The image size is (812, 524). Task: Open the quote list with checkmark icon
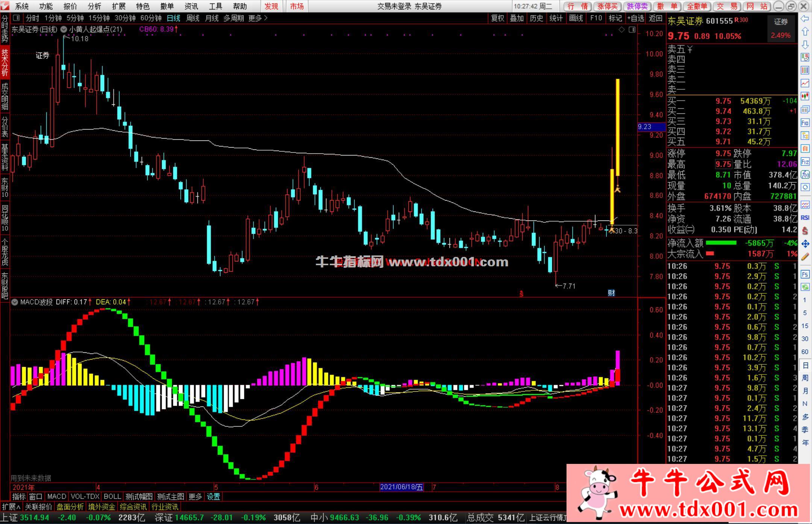click(x=805, y=57)
